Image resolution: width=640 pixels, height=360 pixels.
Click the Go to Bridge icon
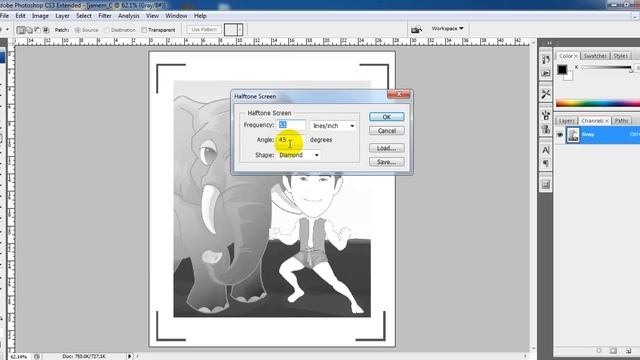tap(416, 29)
